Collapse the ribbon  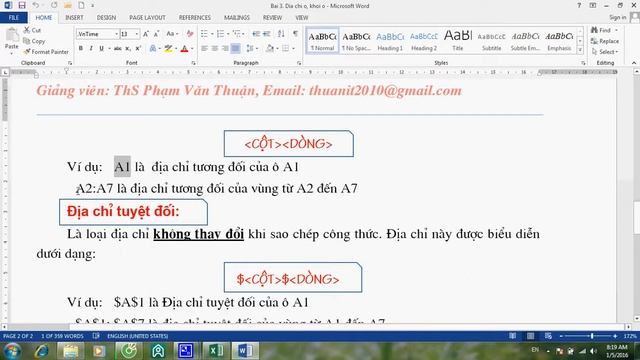[x=634, y=63]
